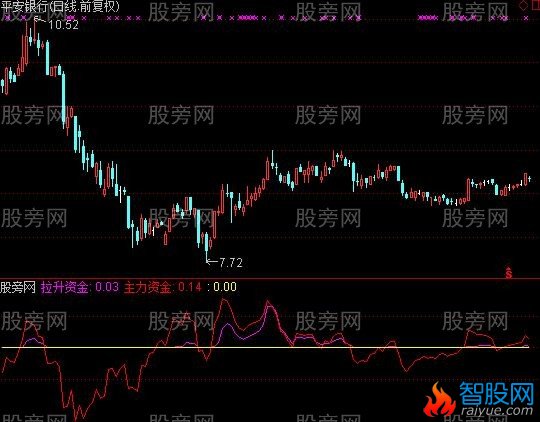Click the 7.72 low price label
The image size is (540, 422).
click(231, 263)
